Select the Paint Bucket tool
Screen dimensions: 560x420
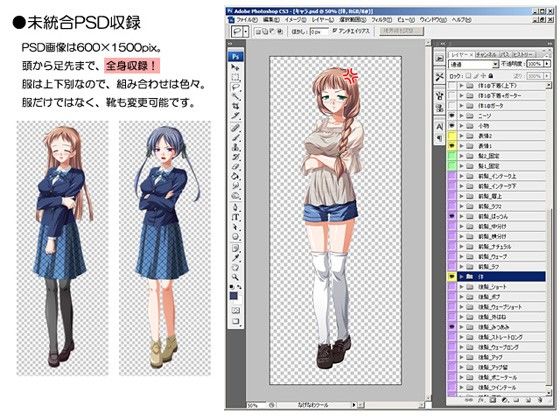[x=235, y=176]
